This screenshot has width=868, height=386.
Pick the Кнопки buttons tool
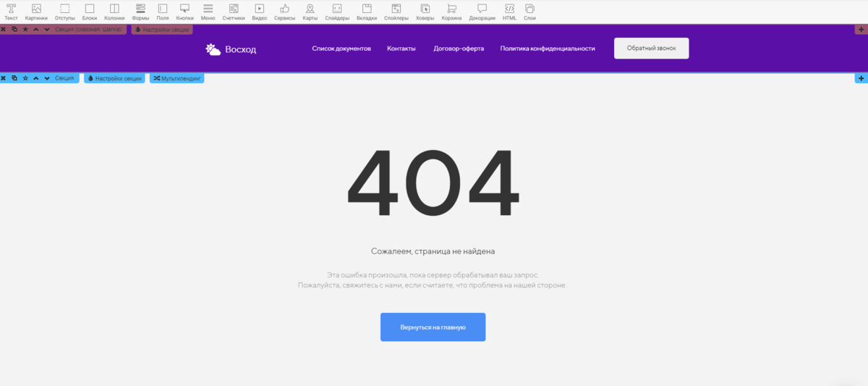click(184, 12)
